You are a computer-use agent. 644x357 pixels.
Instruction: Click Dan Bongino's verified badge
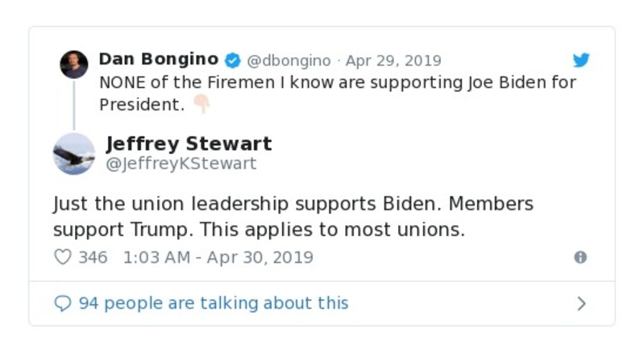[232, 60]
